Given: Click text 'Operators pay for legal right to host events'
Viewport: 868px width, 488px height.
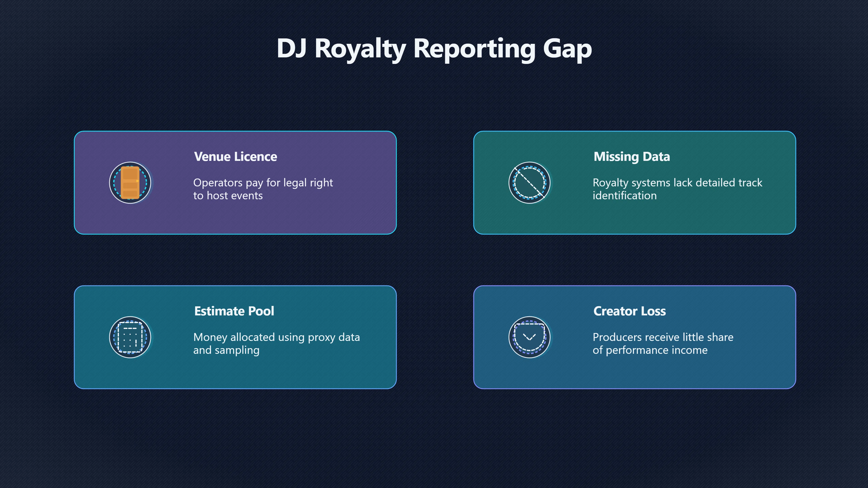Looking at the screenshot, I should point(263,189).
